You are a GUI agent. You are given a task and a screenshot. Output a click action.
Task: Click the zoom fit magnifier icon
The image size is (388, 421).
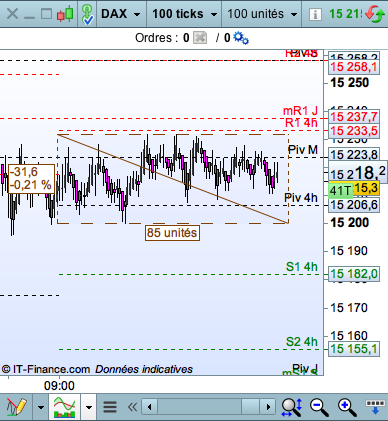(292, 407)
